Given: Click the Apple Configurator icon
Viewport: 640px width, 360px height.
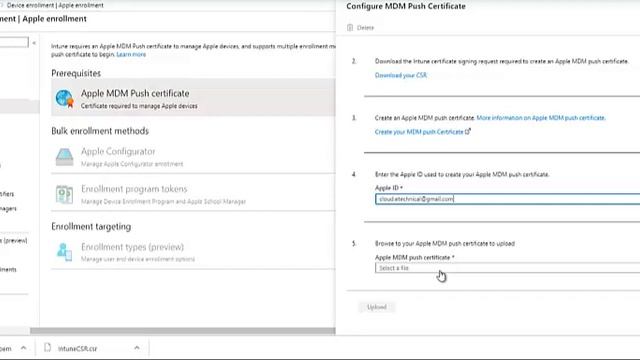Looking at the screenshot, I should [x=64, y=157].
